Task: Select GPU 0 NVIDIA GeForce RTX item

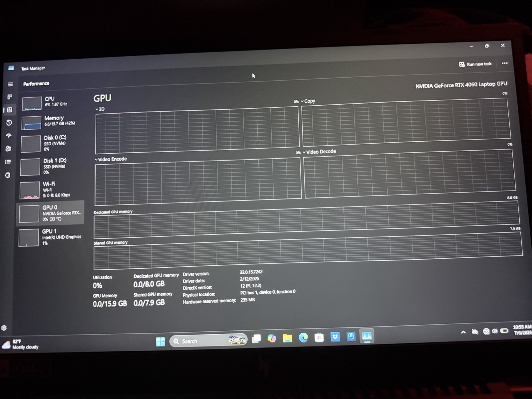Action: point(50,213)
